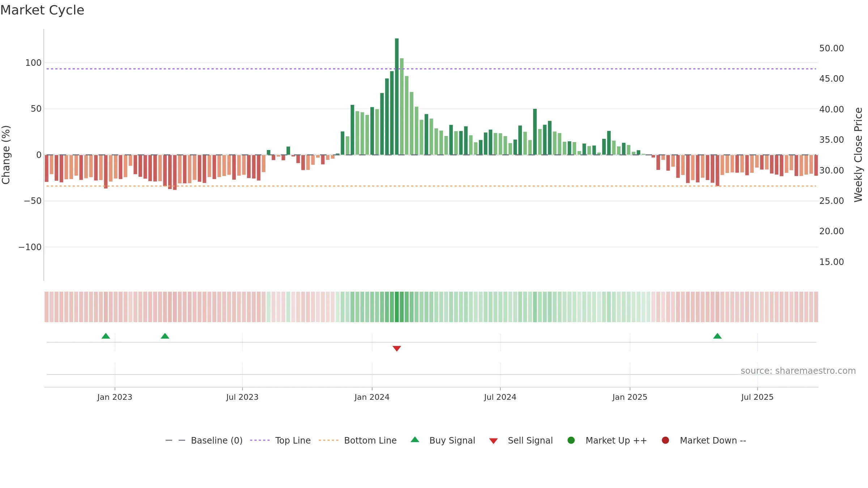Screen dimensions: 868x488
Task: Click the 35.00 price tick label
Action: 831,140
